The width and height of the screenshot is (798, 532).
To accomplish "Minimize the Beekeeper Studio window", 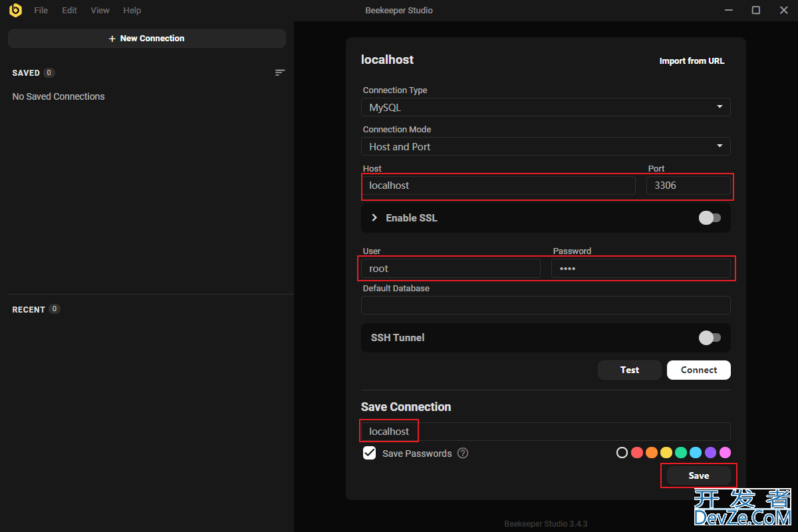I will 728,10.
